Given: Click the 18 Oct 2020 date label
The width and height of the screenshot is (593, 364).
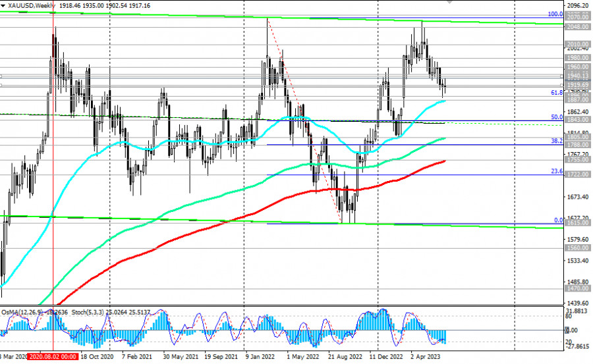Looking at the screenshot, I should (x=97, y=357).
